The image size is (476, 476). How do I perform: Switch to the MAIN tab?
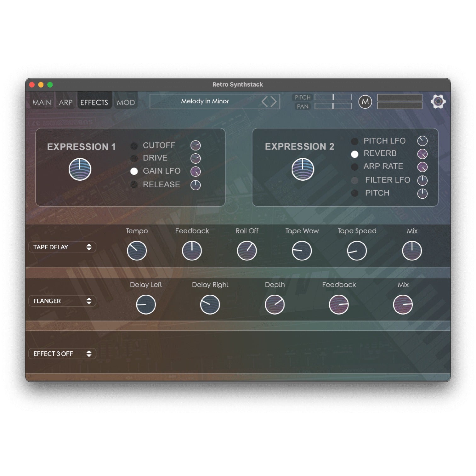click(x=42, y=102)
